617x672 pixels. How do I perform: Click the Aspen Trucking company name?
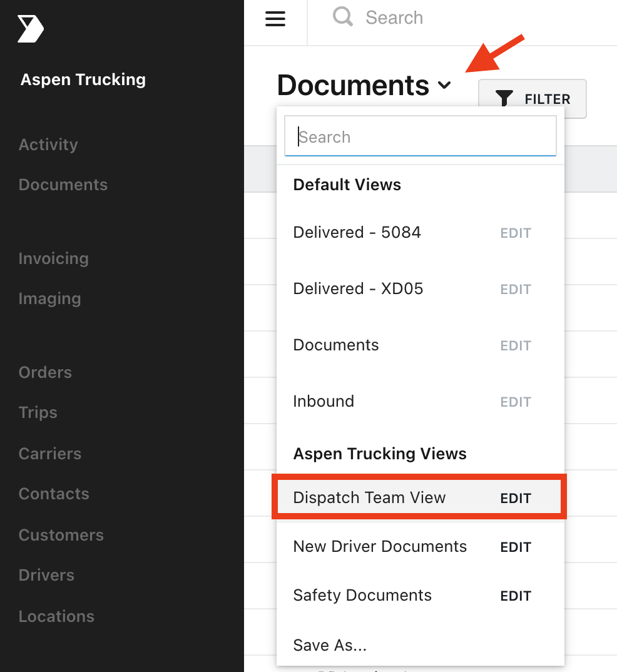83,79
